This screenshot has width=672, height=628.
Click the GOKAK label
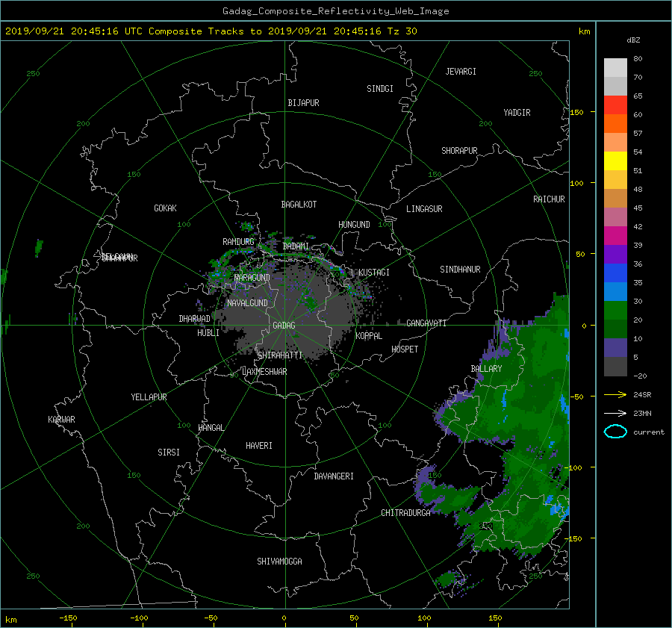tap(165, 208)
